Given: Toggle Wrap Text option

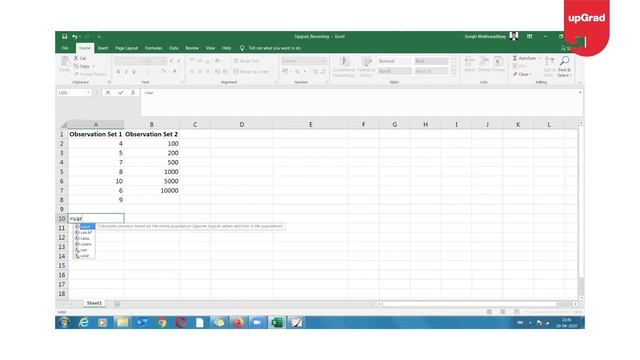Looking at the screenshot, I should pos(246,61).
